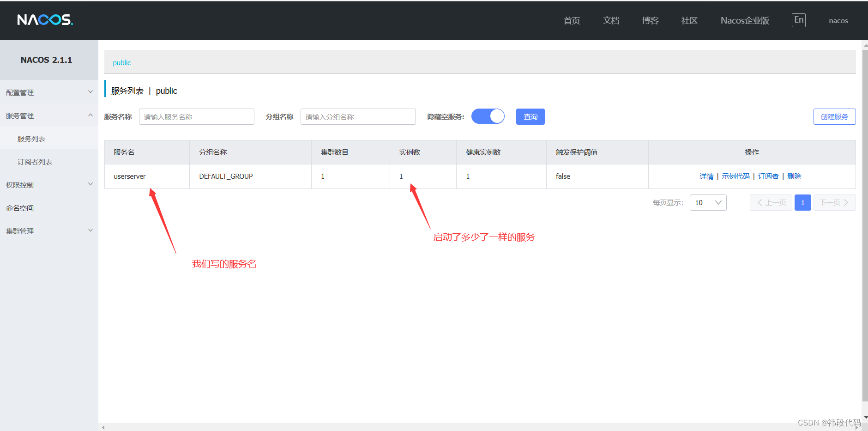Click the horizontal scrollbar left arrow
This screenshot has width=868, height=431.
point(103,427)
